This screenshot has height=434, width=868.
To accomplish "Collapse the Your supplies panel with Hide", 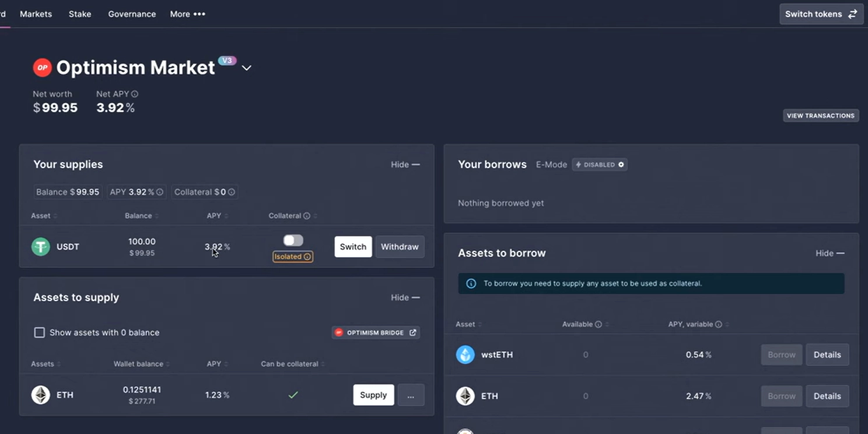I will (x=405, y=164).
